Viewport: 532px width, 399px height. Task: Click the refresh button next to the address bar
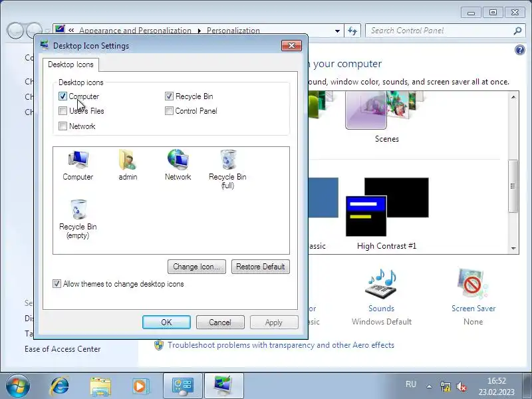click(x=352, y=31)
